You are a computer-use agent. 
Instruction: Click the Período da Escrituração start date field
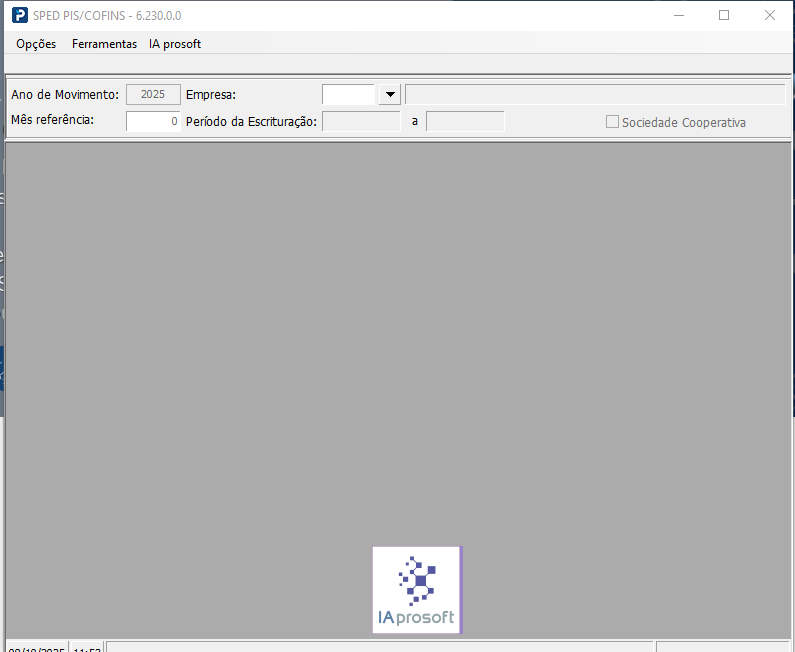coord(361,122)
